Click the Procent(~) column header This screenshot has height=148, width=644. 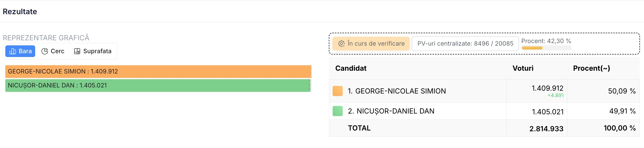pyautogui.click(x=591, y=68)
